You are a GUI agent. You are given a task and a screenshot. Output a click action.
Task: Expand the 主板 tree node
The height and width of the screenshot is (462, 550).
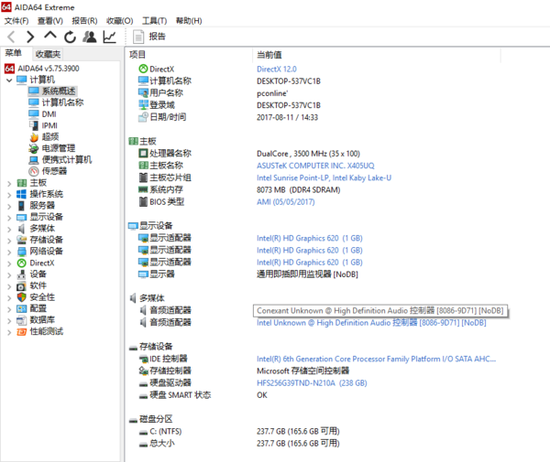tap(9, 183)
